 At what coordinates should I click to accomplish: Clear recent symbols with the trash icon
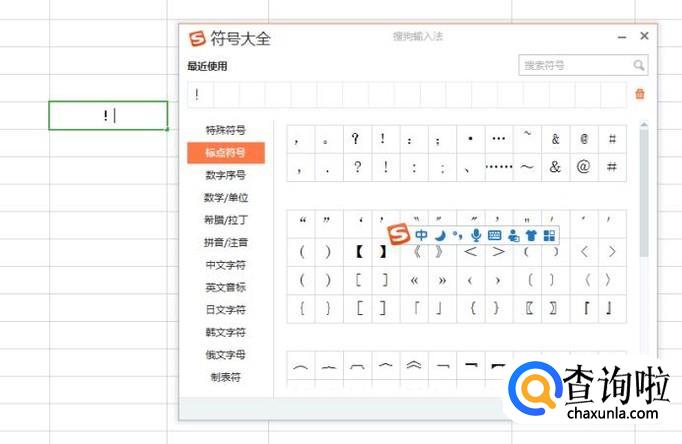(x=640, y=94)
